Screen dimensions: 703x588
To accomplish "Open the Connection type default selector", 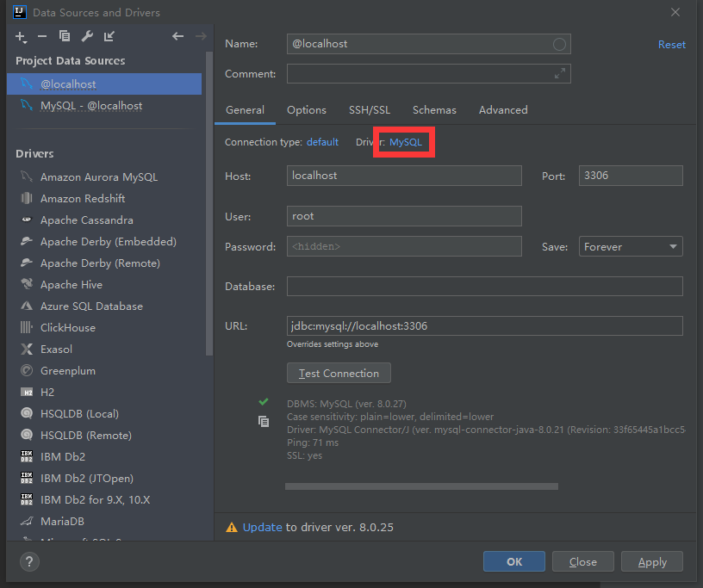I will (322, 142).
